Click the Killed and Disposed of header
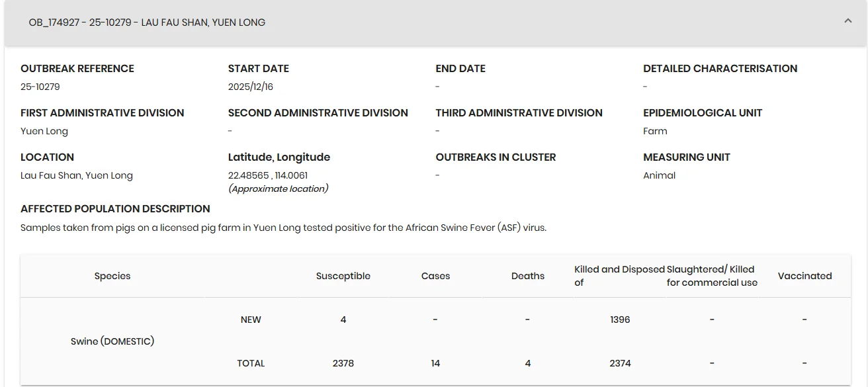 (619, 276)
